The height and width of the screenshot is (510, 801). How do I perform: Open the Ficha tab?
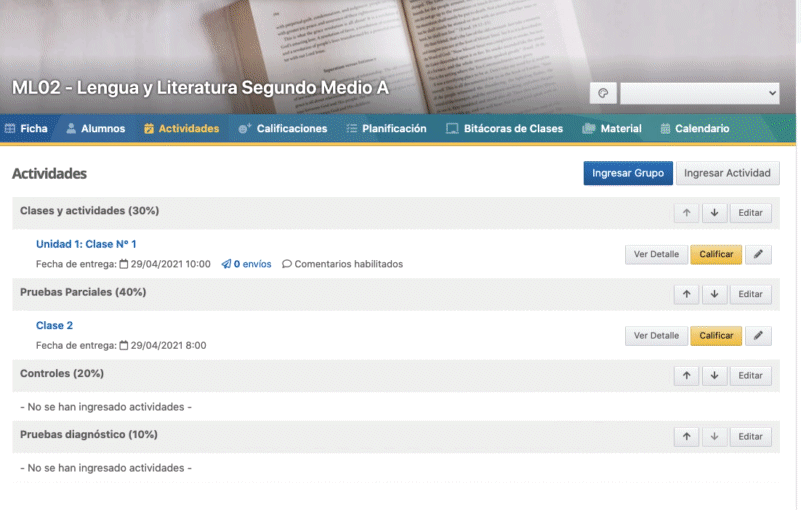coord(26,128)
